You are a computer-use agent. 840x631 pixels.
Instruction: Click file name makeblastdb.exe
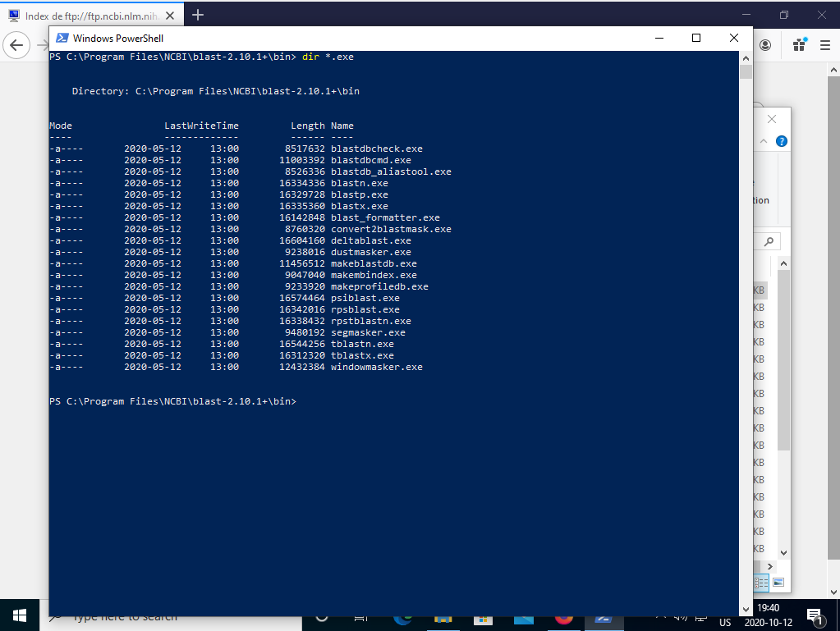click(x=374, y=264)
